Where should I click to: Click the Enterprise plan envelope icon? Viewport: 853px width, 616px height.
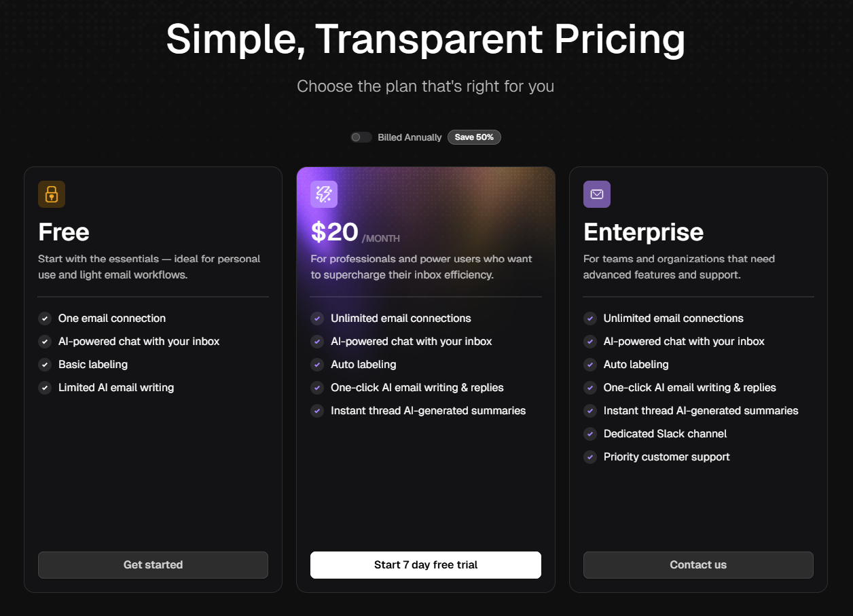point(597,194)
